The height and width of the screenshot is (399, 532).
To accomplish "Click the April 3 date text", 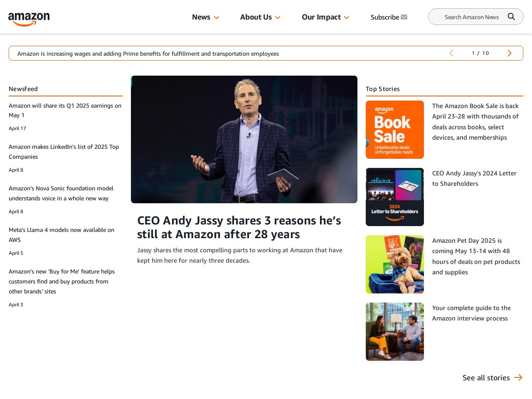I will (16, 305).
